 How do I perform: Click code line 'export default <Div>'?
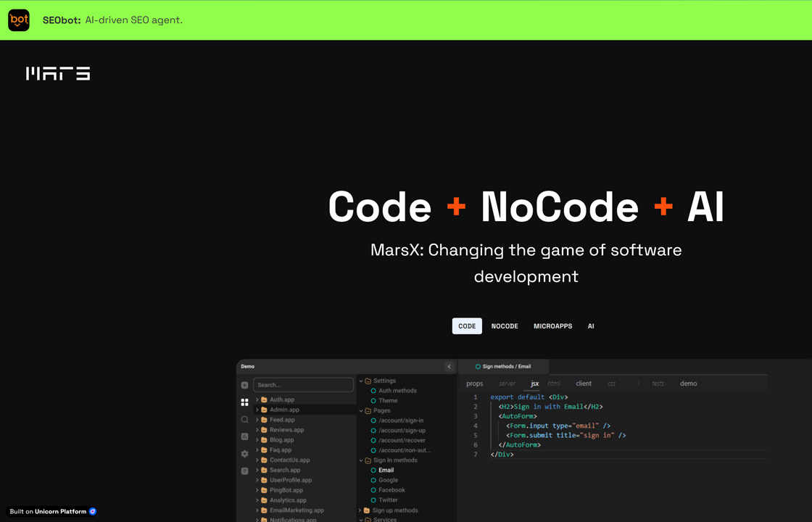(x=529, y=397)
